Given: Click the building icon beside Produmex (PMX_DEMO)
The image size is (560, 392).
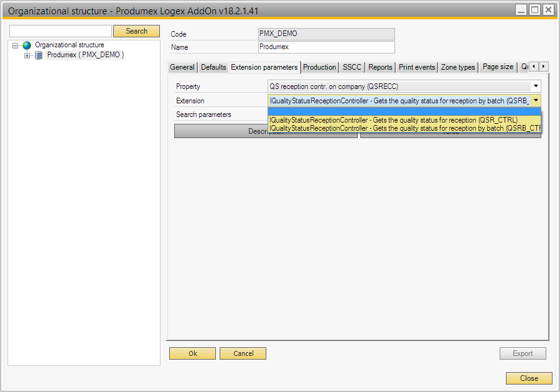Looking at the screenshot, I should click(x=39, y=55).
